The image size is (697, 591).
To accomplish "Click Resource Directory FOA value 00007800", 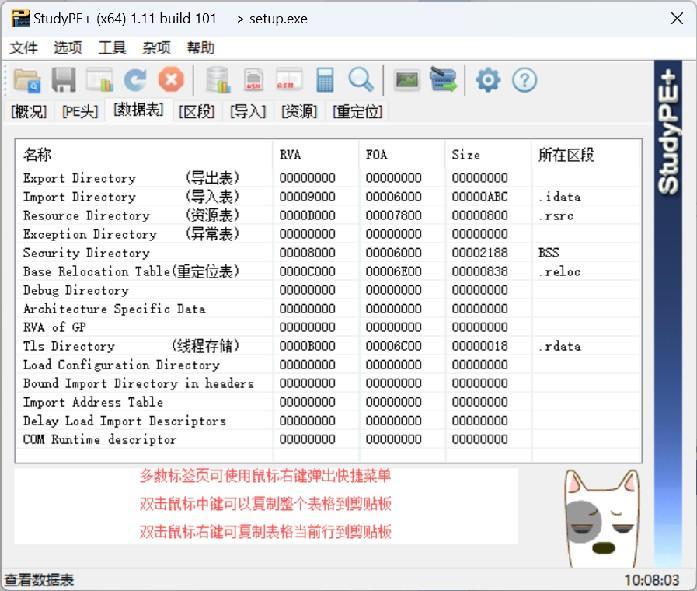I will point(393,216).
